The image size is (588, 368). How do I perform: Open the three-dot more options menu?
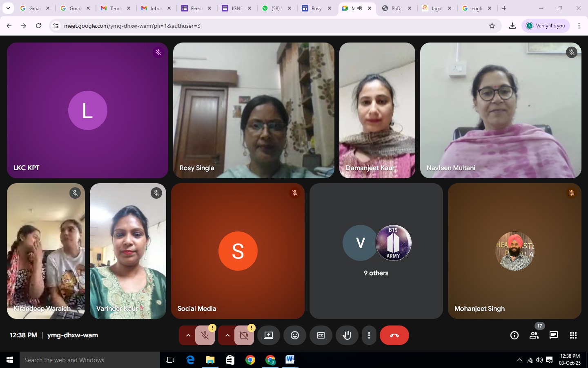(369, 335)
